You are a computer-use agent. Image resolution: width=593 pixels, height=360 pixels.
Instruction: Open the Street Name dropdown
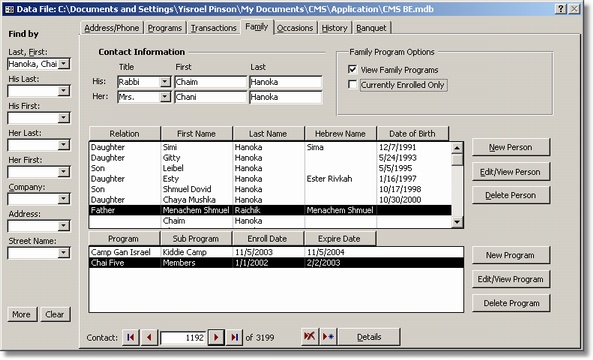click(64, 253)
